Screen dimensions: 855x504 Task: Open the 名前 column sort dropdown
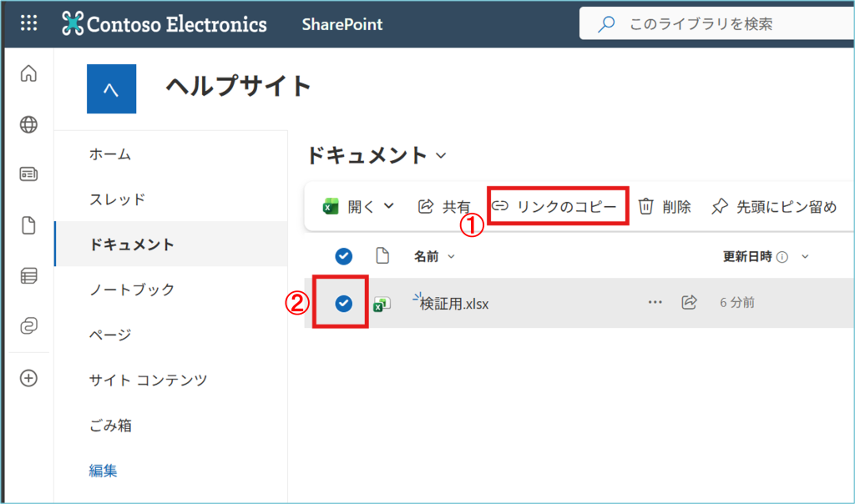452,257
